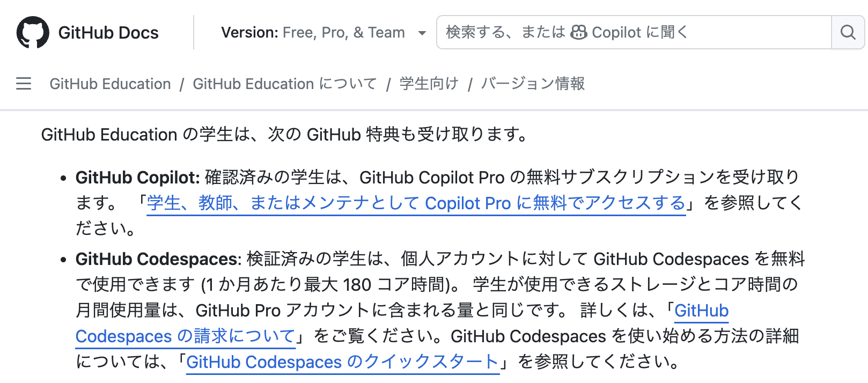Open the hamburger navigation menu
This screenshot has height=383, width=868.
[x=24, y=84]
